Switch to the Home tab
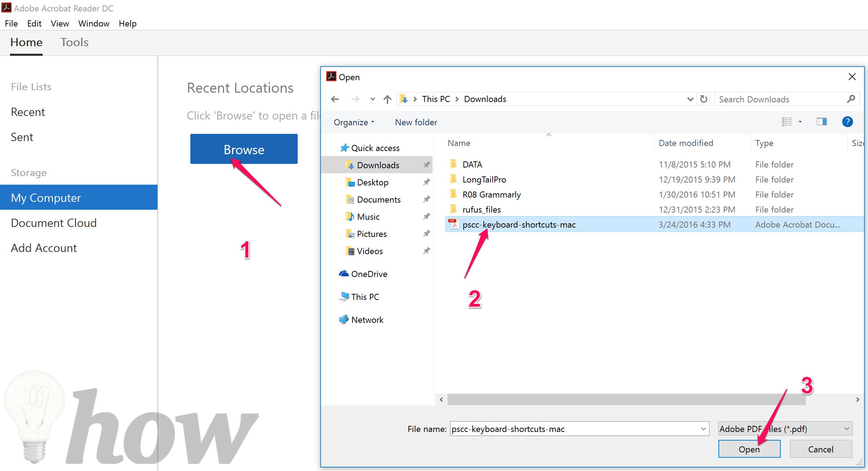 (x=26, y=42)
